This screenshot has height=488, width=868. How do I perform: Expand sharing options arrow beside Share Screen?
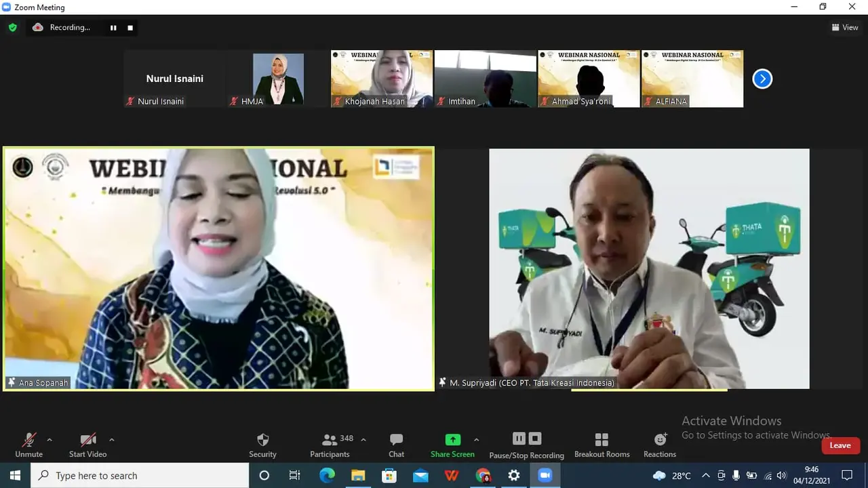[x=476, y=439]
